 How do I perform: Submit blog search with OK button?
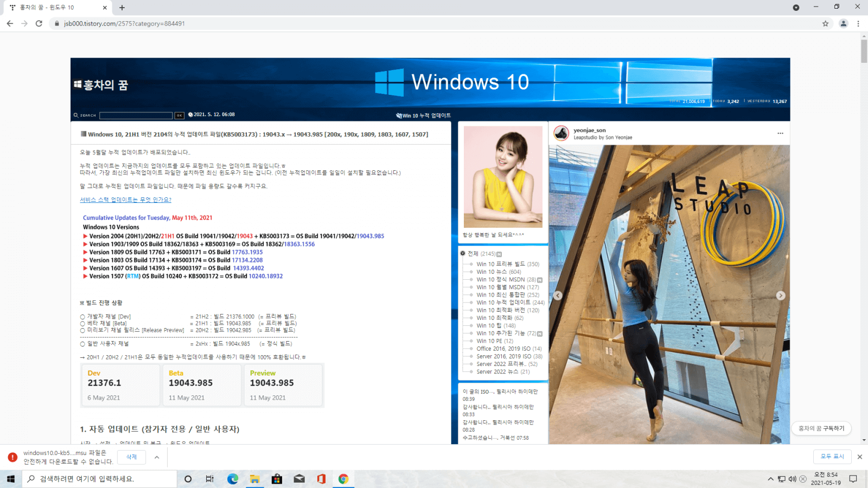click(179, 115)
